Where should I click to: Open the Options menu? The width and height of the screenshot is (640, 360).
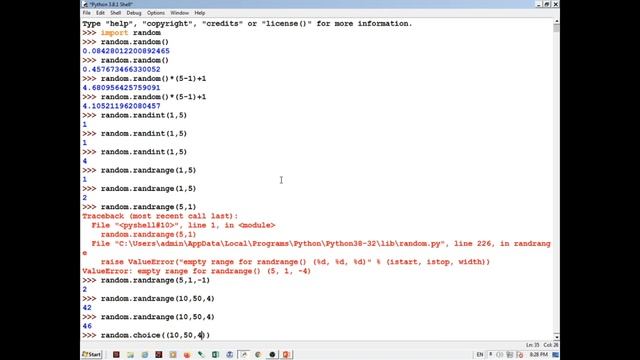tap(156, 13)
